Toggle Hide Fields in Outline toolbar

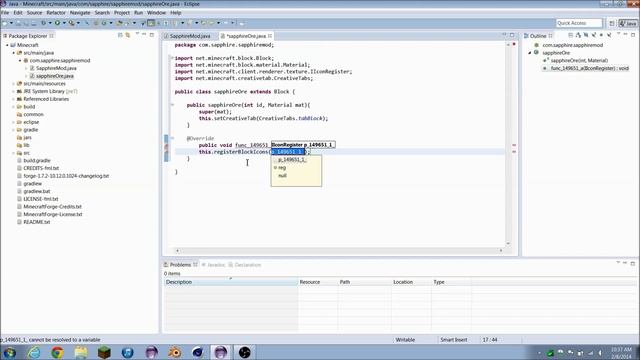(586, 36)
